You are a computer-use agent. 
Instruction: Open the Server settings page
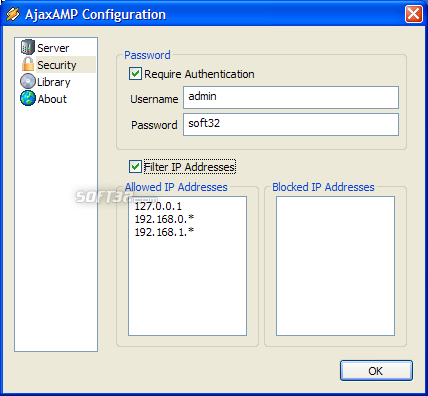coord(53,48)
